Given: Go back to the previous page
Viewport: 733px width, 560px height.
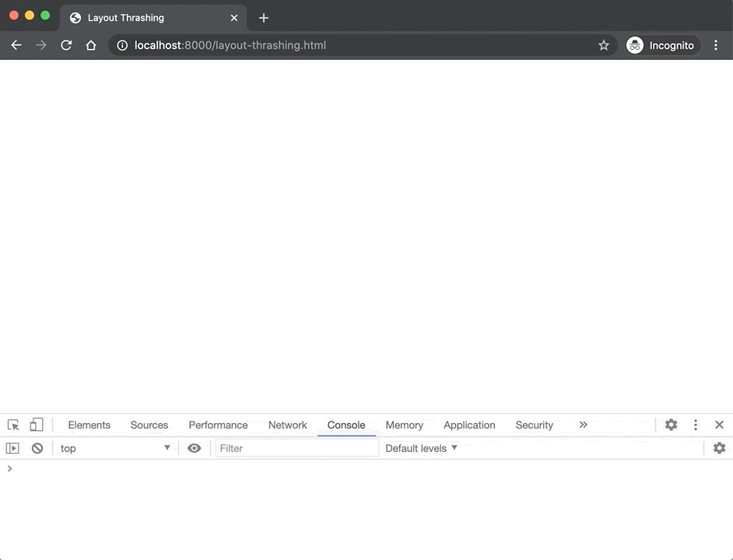Looking at the screenshot, I should click(16, 45).
